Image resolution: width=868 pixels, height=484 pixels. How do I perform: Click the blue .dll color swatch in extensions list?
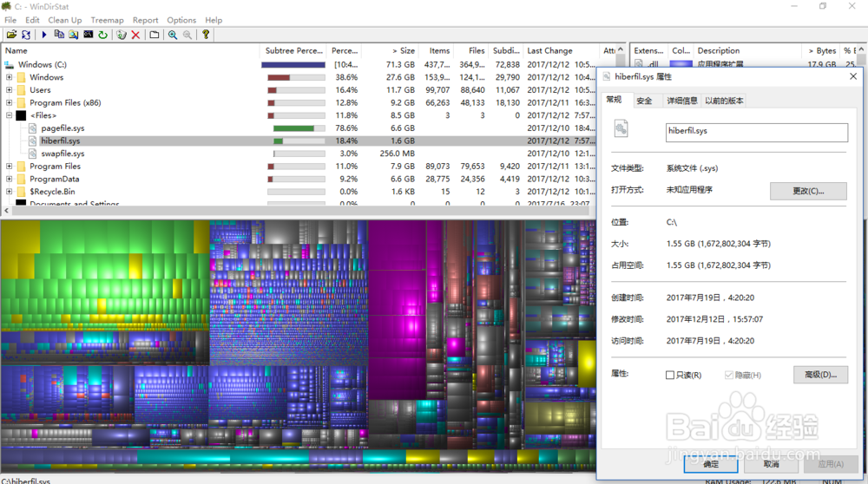click(x=681, y=64)
